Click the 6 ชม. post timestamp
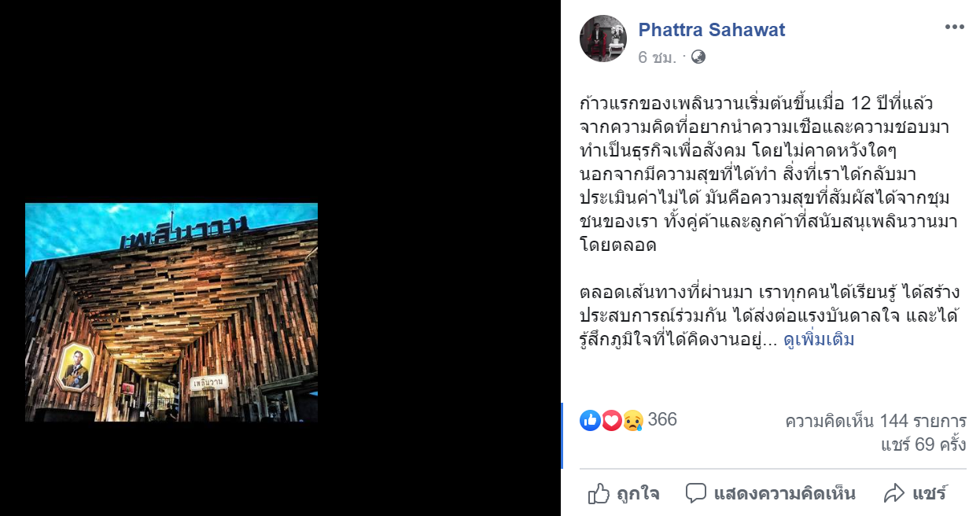 (x=658, y=57)
